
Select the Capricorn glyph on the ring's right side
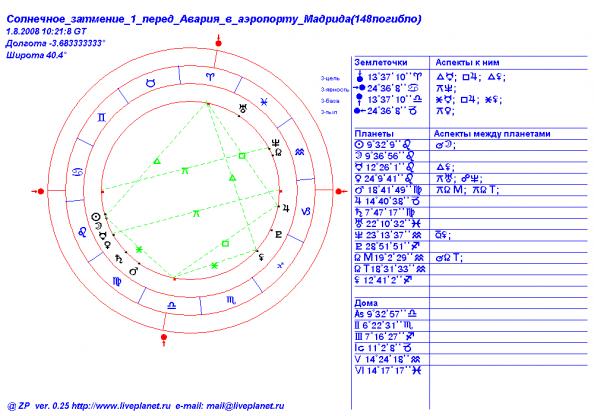click(305, 211)
